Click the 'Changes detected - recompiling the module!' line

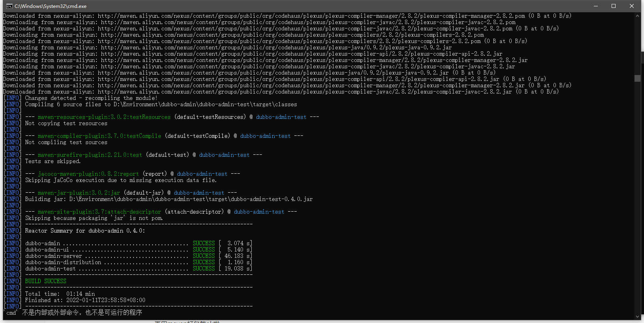(91, 98)
